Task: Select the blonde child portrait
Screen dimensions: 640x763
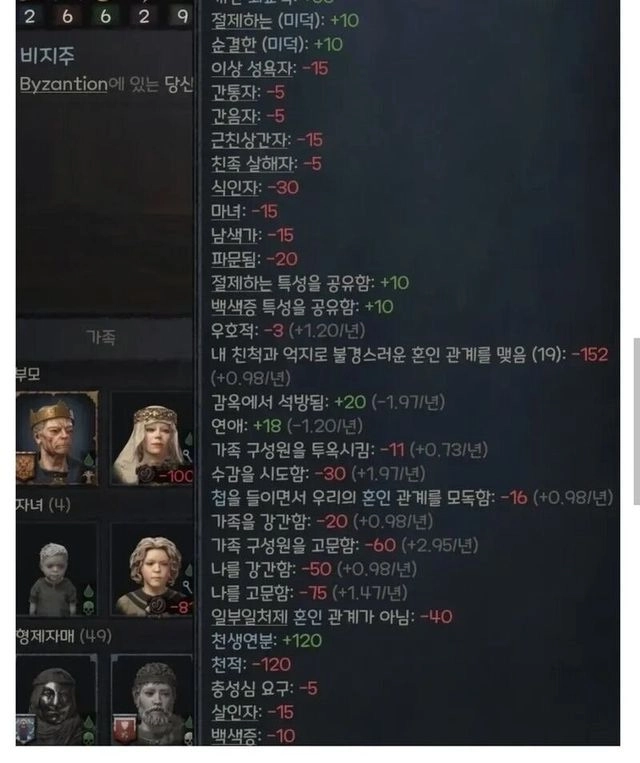Action: click(x=152, y=569)
